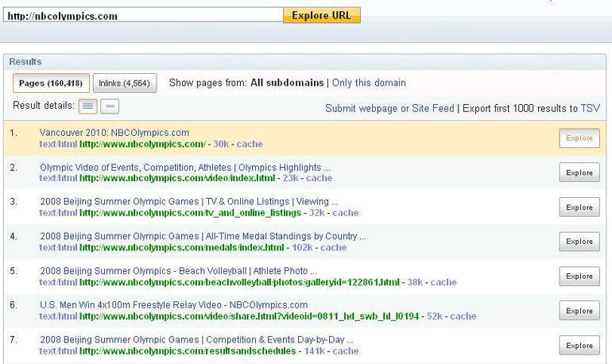Viewport: 612px width, 364px height.
Task: Click the 141k size text
Action: coord(315,351)
